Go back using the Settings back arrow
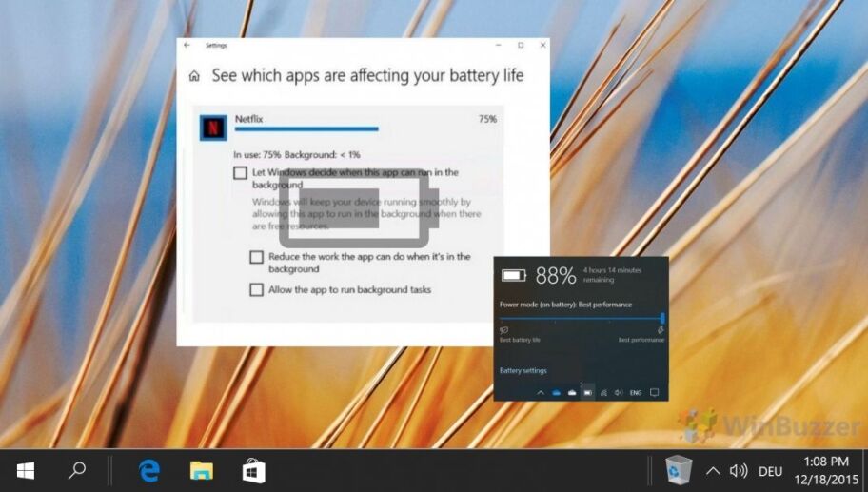 pos(187,46)
